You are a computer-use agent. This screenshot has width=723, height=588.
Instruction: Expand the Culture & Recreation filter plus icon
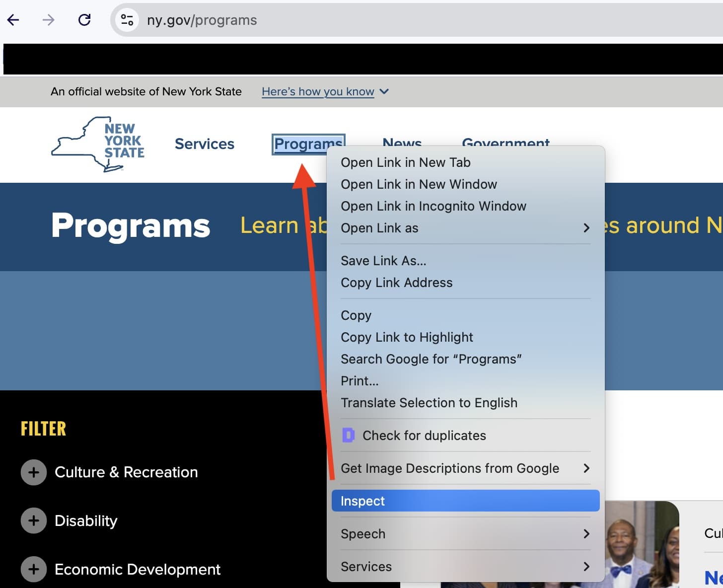click(x=34, y=472)
